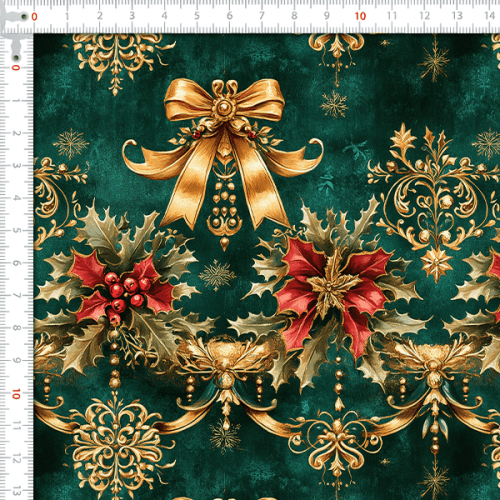Select the number 8 on the left ruler

(16, 328)
